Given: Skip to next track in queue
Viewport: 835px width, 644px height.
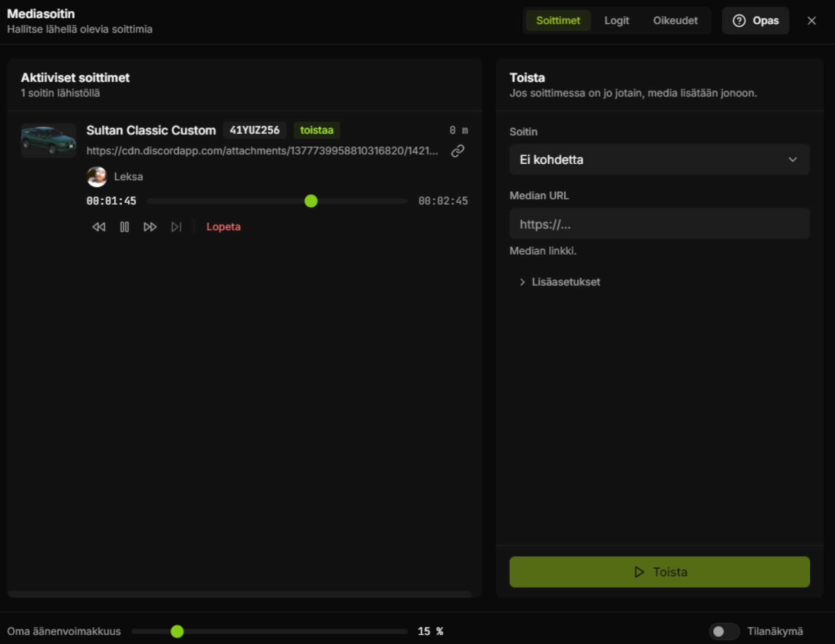Looking at the screenshot, I should pyautogui.click(x=176, y=227).
